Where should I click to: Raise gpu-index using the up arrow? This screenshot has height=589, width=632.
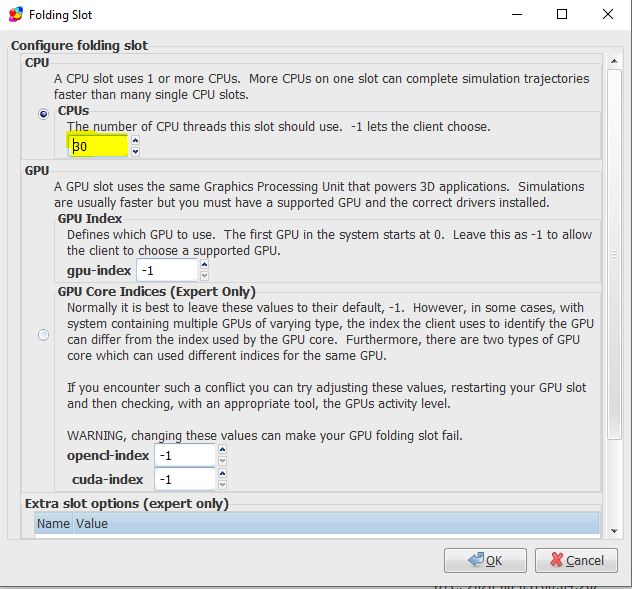[x=205, y=265]
